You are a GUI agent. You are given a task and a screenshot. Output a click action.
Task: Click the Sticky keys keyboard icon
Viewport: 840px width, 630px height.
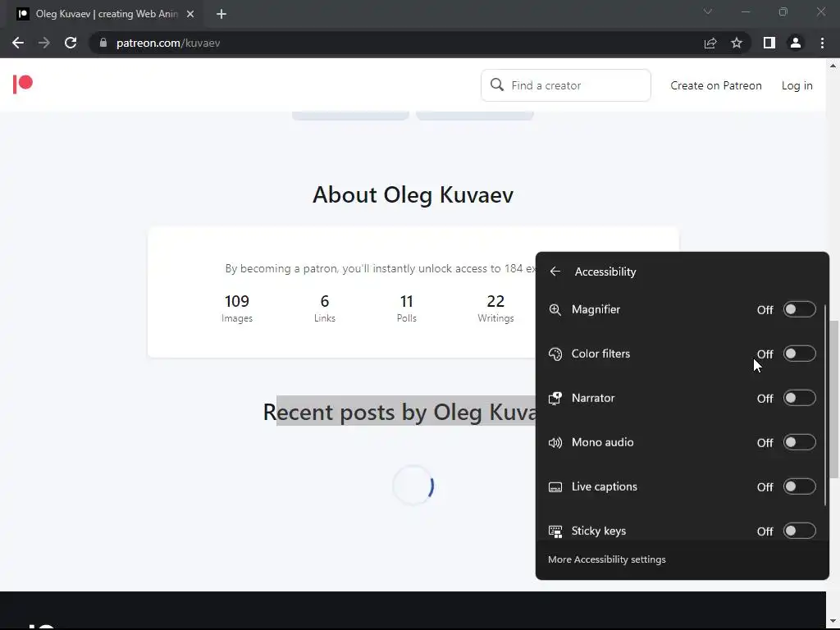[x=555, y=532]
